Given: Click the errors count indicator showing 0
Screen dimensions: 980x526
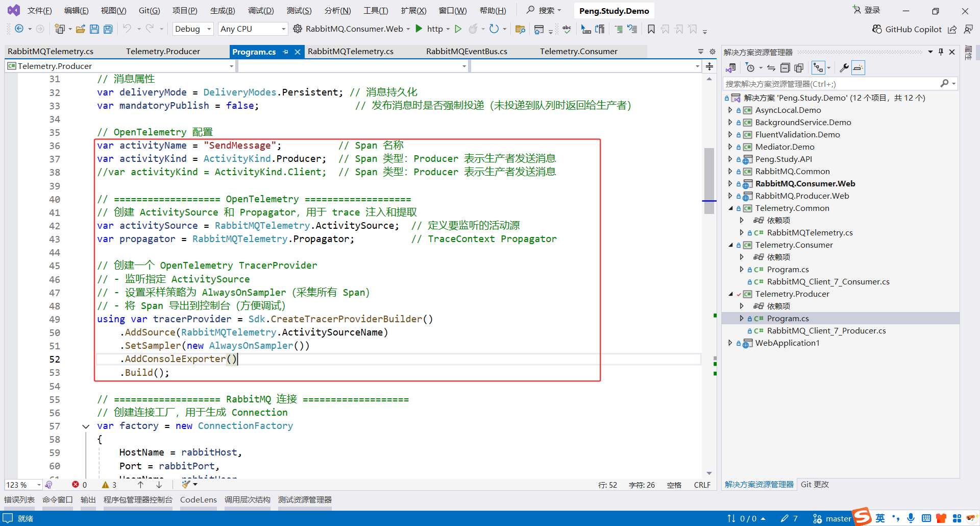Looking at the screenshot, I should [x=79, y=485].
